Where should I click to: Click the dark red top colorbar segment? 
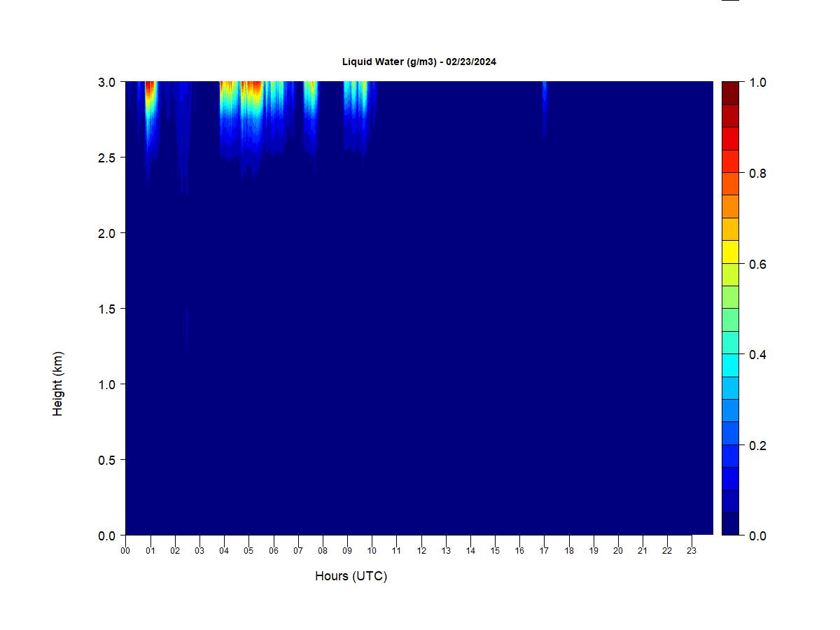[730, 93]
